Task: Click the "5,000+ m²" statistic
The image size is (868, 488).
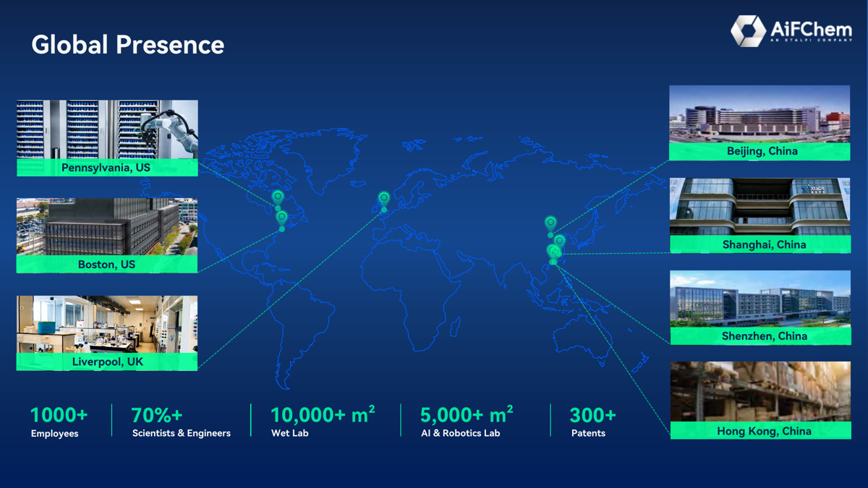Action: [467, 414]
